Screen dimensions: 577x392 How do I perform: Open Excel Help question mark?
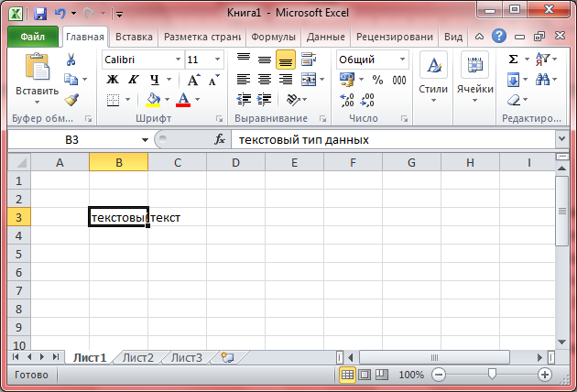coord(499,37)
